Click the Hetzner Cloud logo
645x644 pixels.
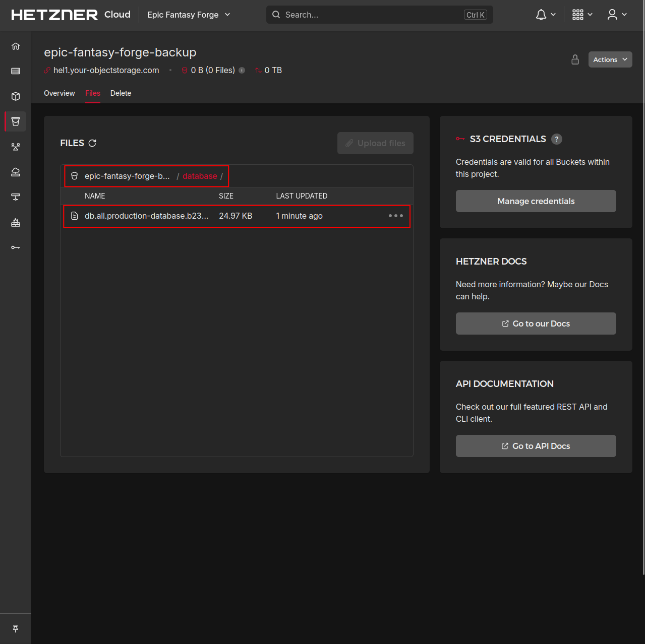[71, 15]
